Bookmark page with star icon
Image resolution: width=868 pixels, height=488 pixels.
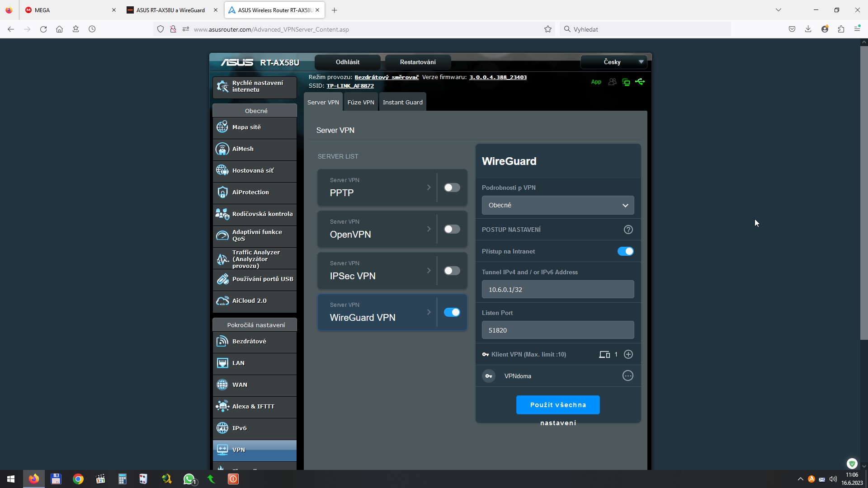[547, 29]
